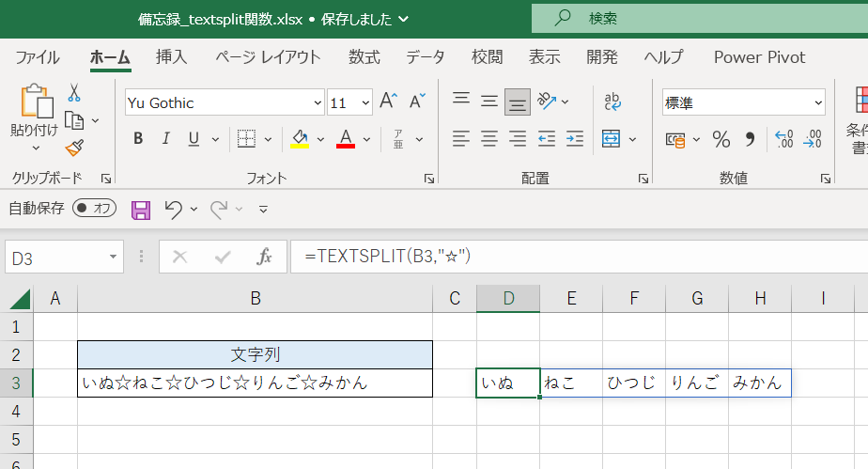Apply yellow fill color bucket

coord(300,138)
